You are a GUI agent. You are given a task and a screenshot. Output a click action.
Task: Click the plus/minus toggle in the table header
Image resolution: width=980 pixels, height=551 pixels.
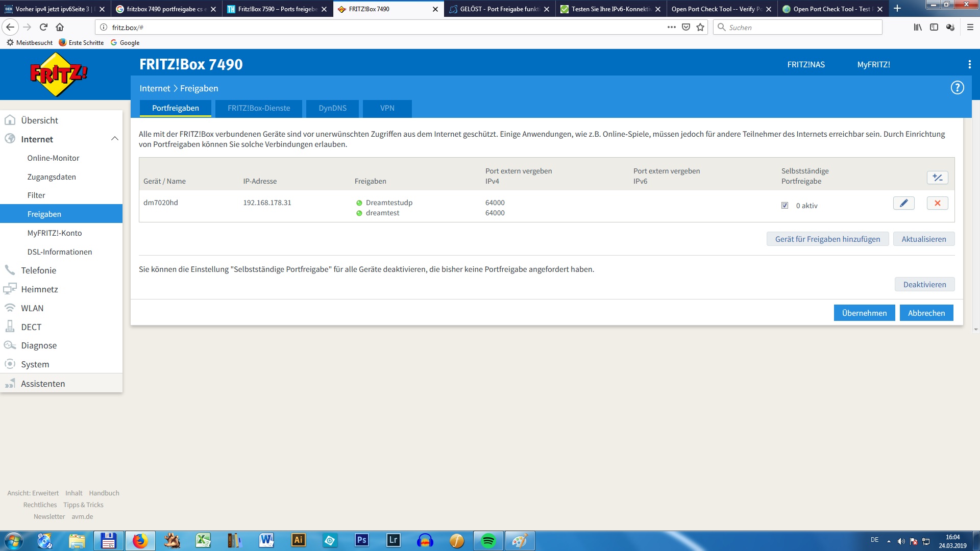[x=937, y=178]
